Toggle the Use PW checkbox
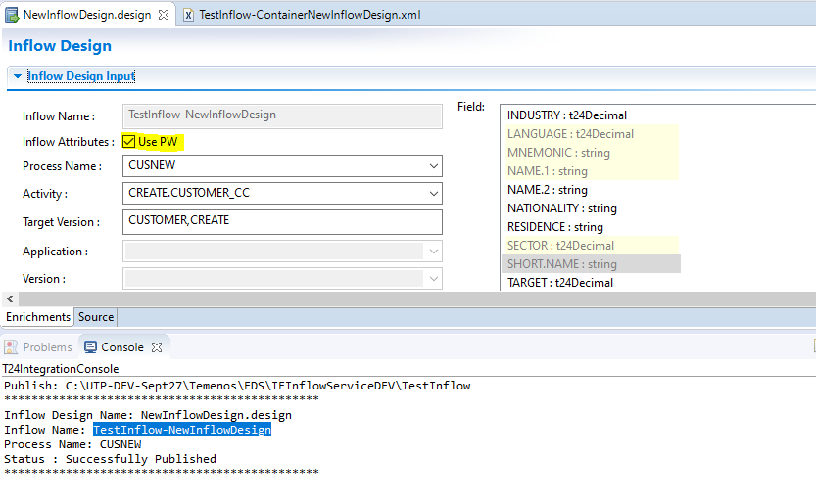The height and width of the screenshot is (504, 816). tap(129, 142)
